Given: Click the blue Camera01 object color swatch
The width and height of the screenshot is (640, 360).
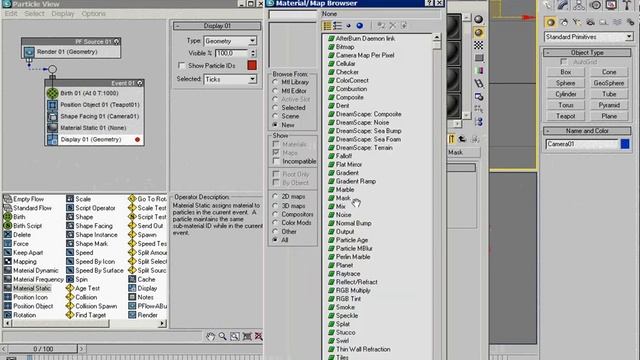Looking at the screenshot, I should click(x=625, y=144).
